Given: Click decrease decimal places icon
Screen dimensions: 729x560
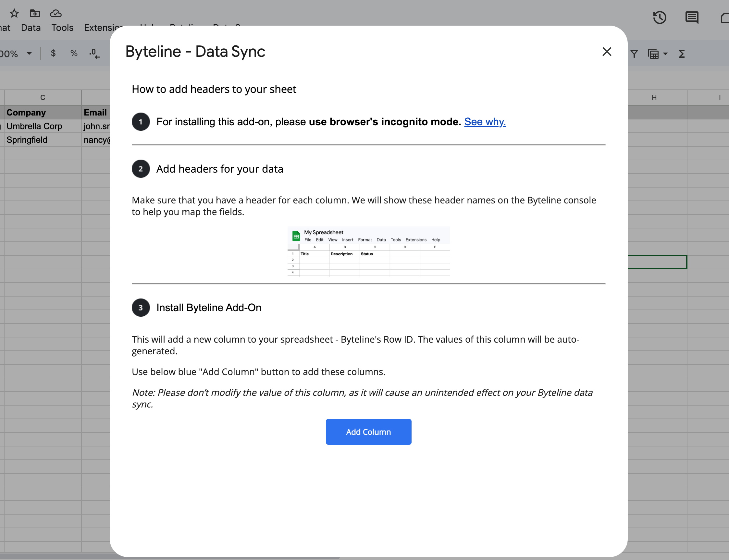Looking at the screenshot, I should 94,53.
